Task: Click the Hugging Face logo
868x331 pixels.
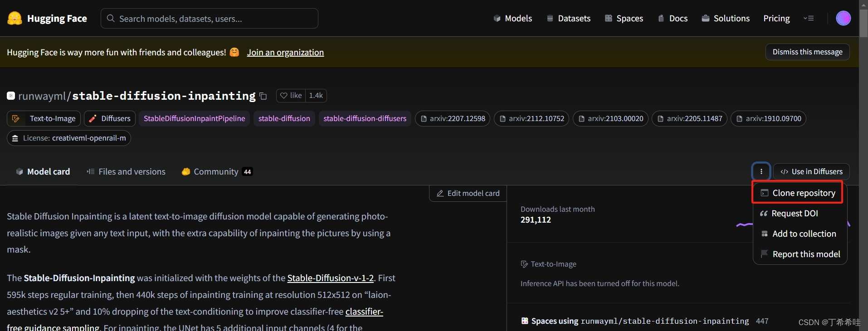Action: pos(47,18)
